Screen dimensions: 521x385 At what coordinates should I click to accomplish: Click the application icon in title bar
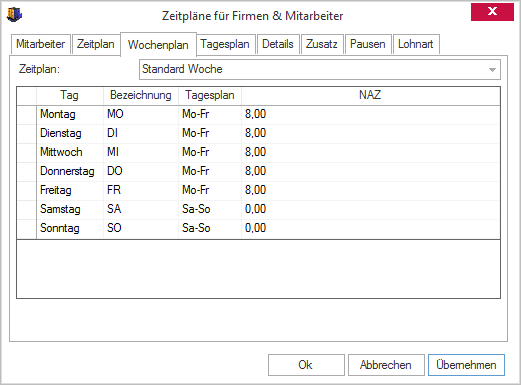click(14, 14)
